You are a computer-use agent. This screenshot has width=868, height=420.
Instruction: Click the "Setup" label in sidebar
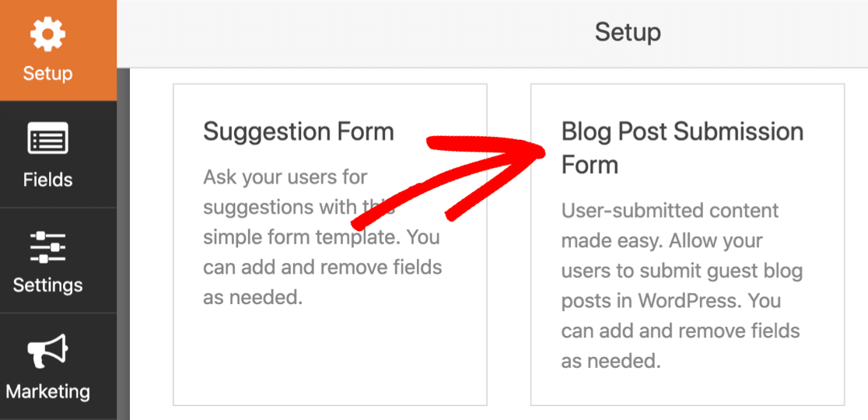[x=47, y=73]
